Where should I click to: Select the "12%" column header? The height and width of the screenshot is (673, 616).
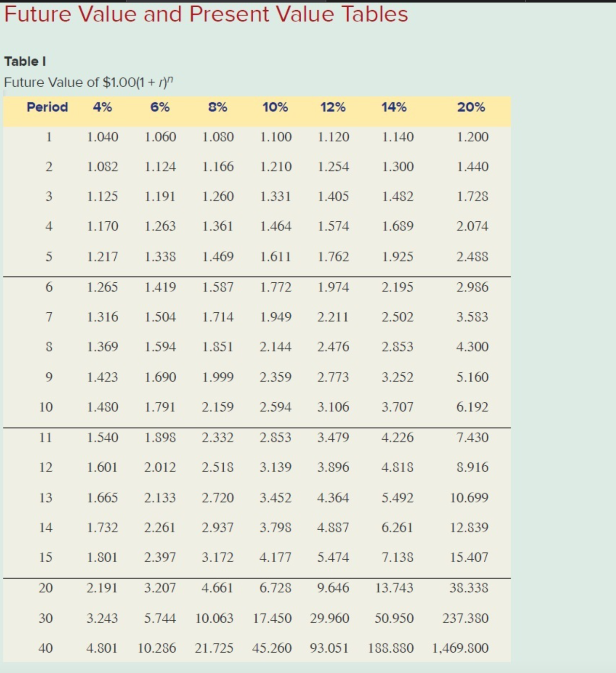pos(333,107)
